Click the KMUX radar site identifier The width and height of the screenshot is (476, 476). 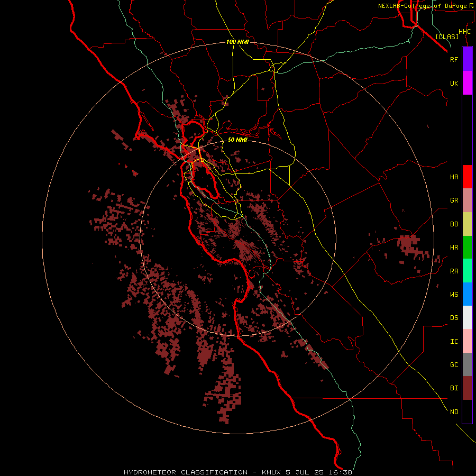tap(272, 472)
